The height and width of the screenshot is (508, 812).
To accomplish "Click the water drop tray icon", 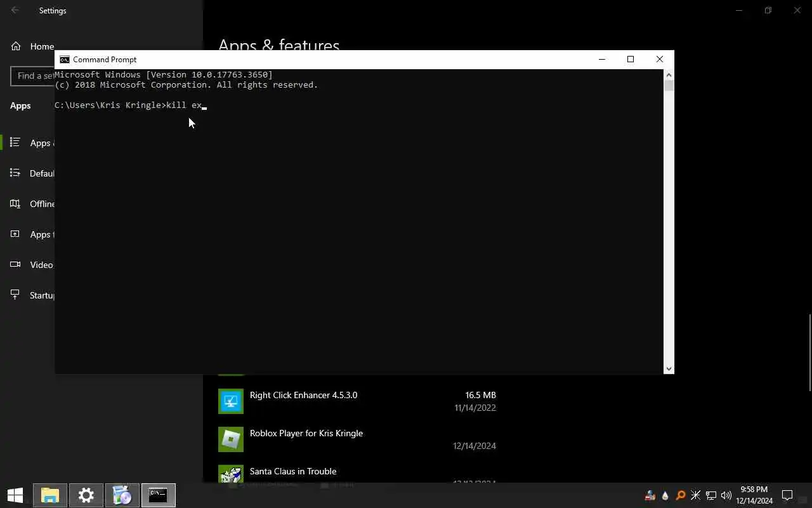I will [x=665, y=495].
